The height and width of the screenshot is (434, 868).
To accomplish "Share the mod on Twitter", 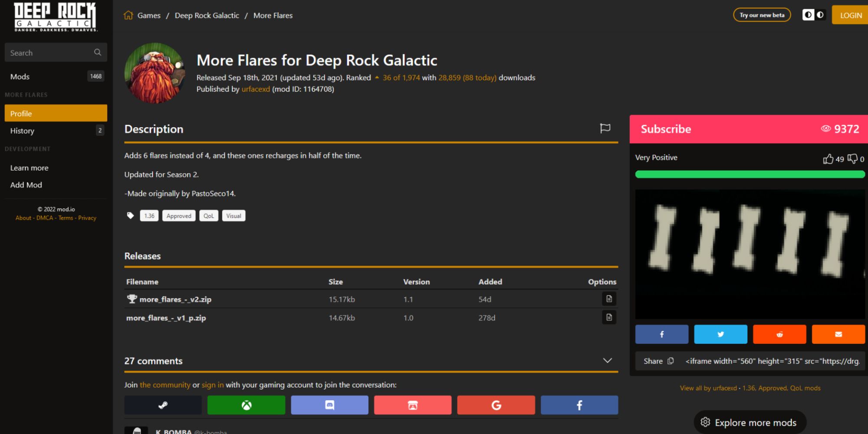I will (x=720, y=334).
